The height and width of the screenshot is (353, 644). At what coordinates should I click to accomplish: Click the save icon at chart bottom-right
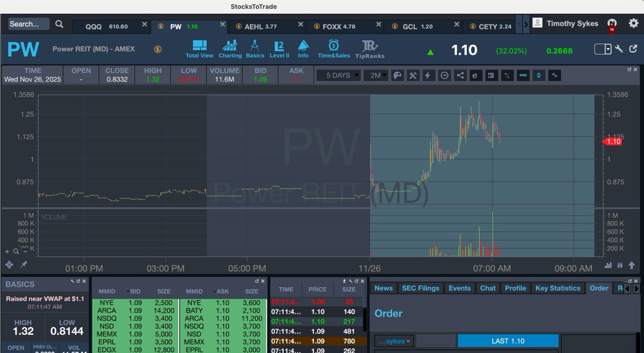619,265
